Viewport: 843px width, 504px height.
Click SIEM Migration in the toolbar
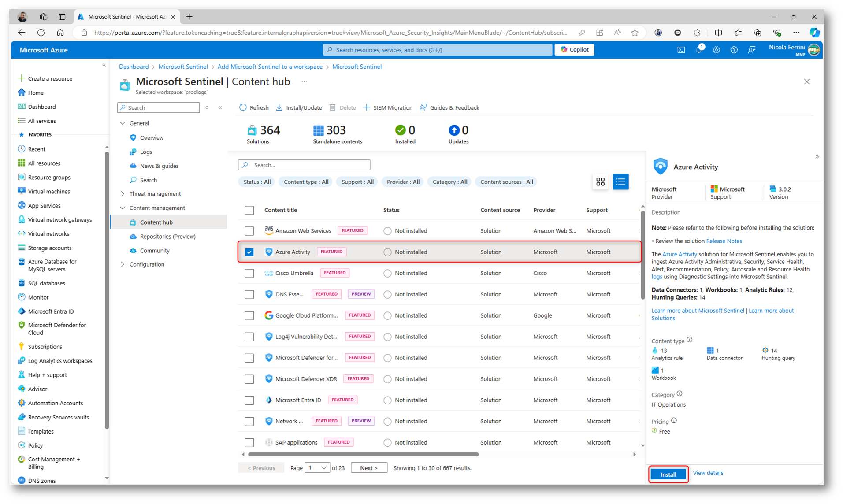(x=387, y=107)
